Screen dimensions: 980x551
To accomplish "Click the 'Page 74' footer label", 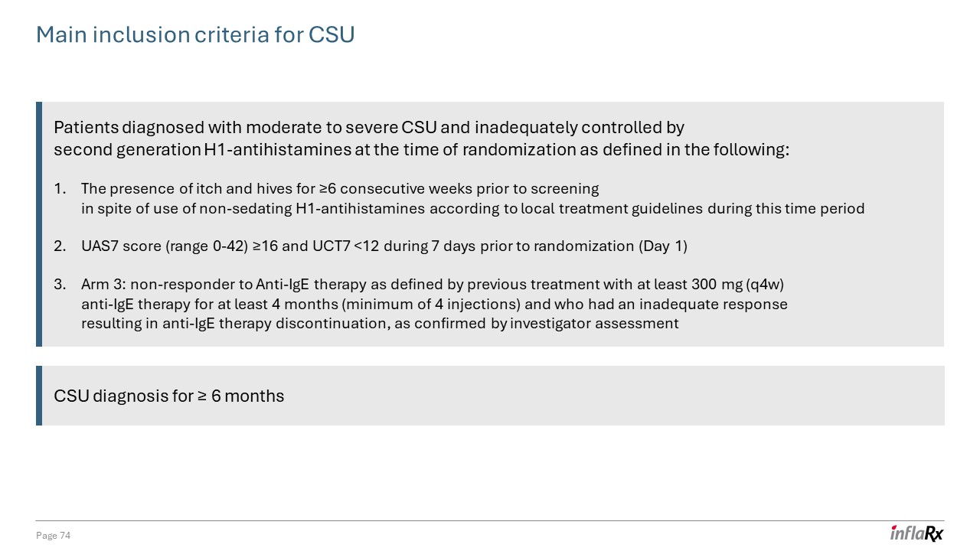I will [54, 536].
